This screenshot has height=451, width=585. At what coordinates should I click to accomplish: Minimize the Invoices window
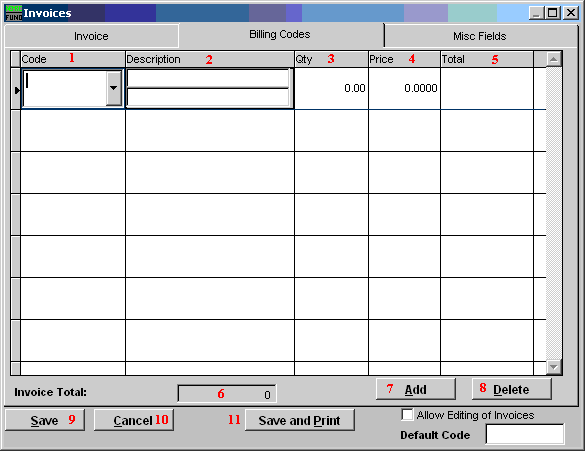(536, 13)
